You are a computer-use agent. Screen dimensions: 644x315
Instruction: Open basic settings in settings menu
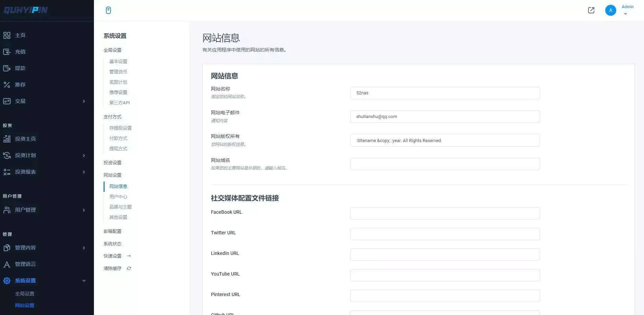[118, 61]
